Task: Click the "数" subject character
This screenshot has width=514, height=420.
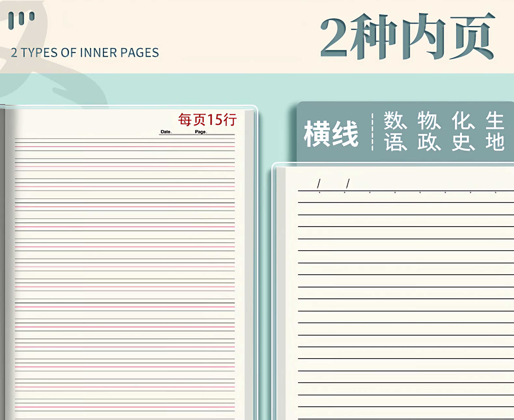Action: [393, 120]
